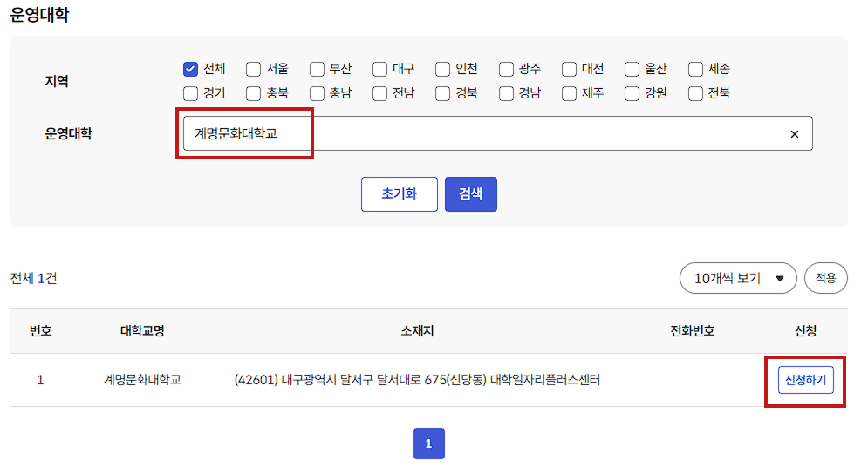The width and height of the screenshot is (868, 468).
Task: Enable the 제주 region checkbox
Action: (569, 93)
